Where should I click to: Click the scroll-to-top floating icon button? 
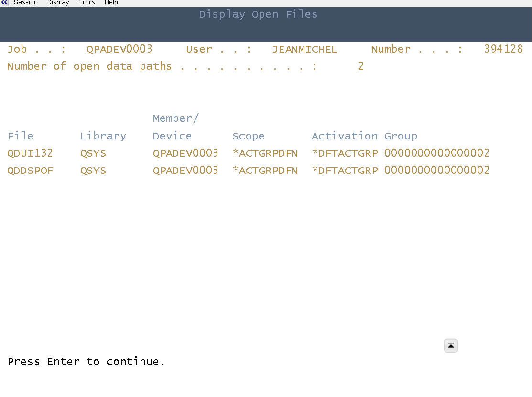click(450, 345)
